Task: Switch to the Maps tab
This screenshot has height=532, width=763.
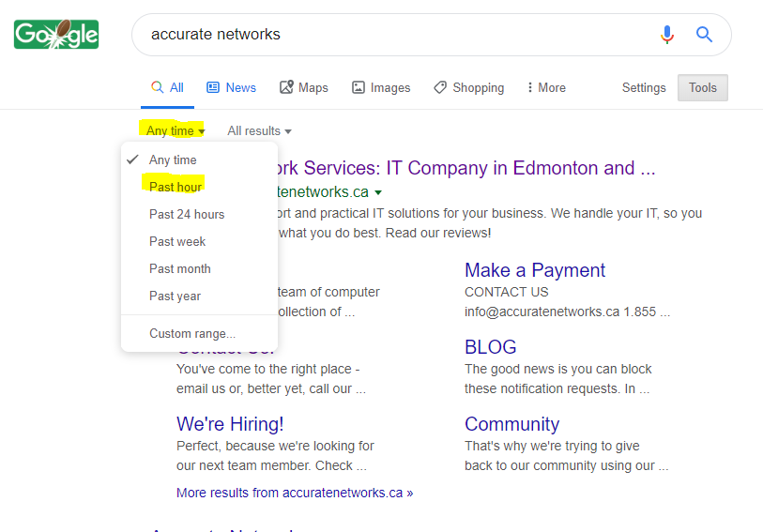Action: click(x=304, y=87)
